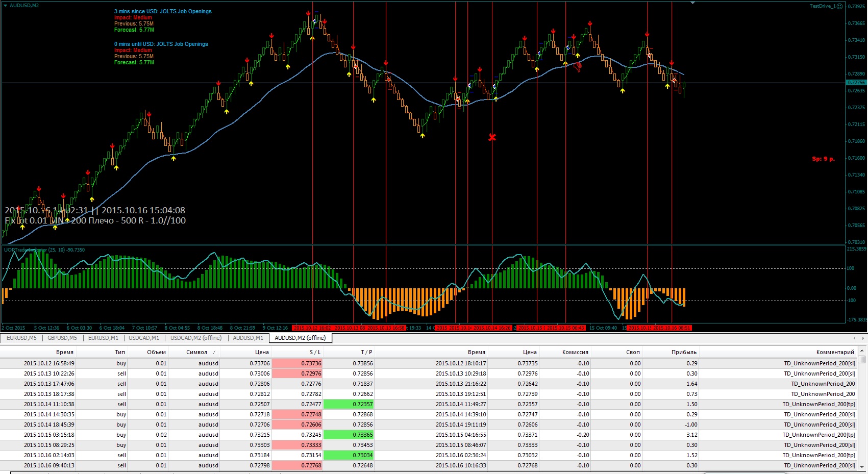Screen dimensions: 868x474
Task: Click the Sp: 9 p. spread label
Action: [x=823, y=159]
